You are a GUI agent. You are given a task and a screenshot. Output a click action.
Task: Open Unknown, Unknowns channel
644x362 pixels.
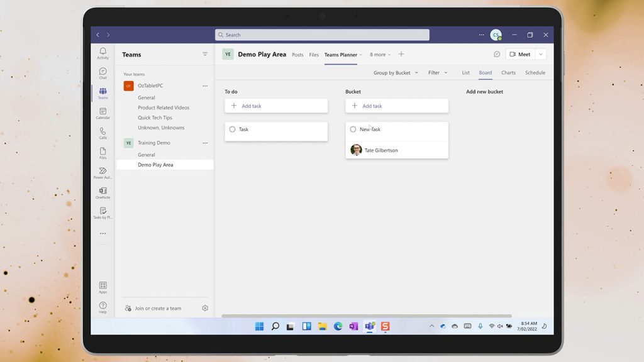pos(161,128)
